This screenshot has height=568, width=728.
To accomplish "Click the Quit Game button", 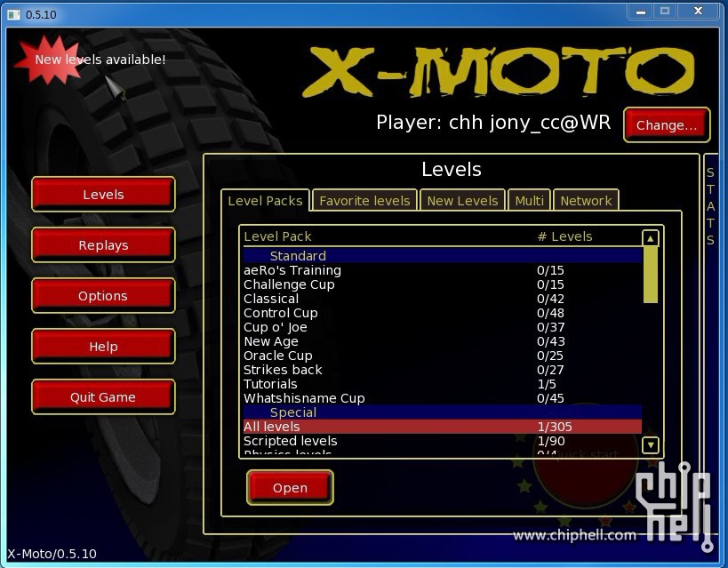I will point(103,396).
